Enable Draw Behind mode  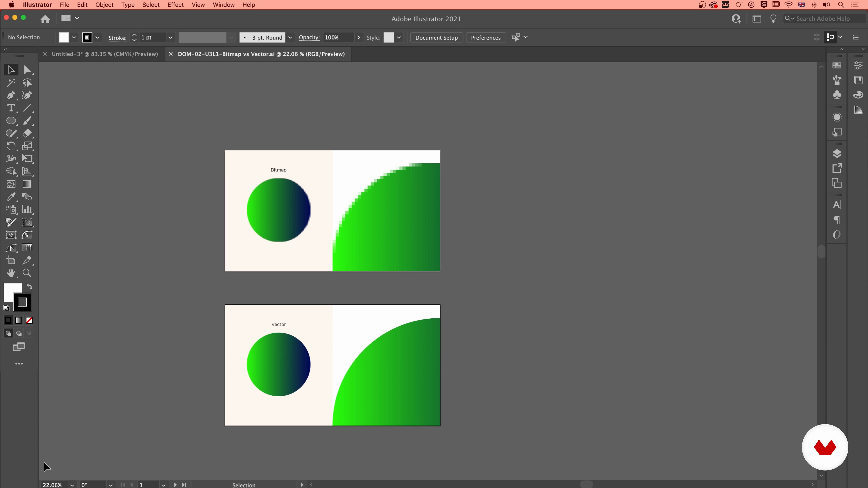[x=19, y=333]
